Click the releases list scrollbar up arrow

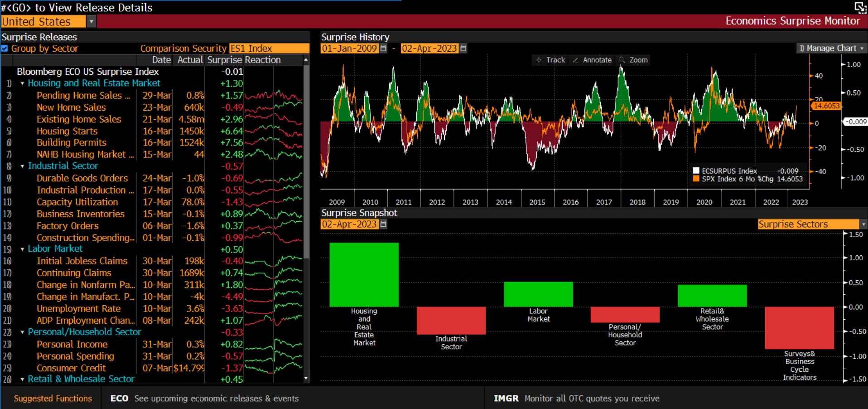click(306, 60)
